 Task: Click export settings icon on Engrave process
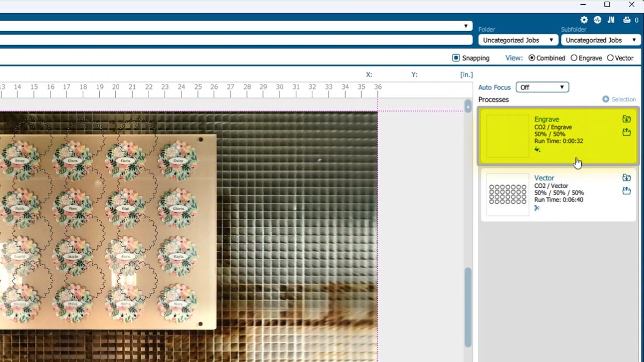click(x=626, y=132)
